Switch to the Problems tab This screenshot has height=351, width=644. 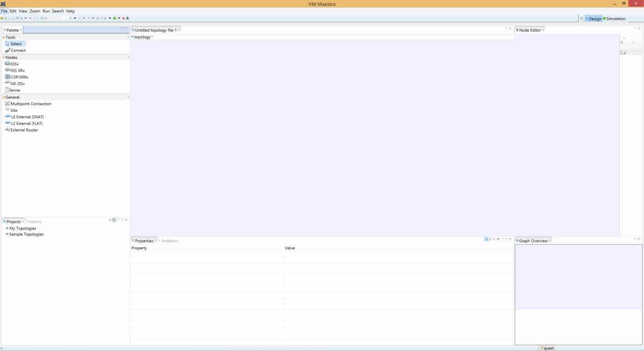point(169,241)
